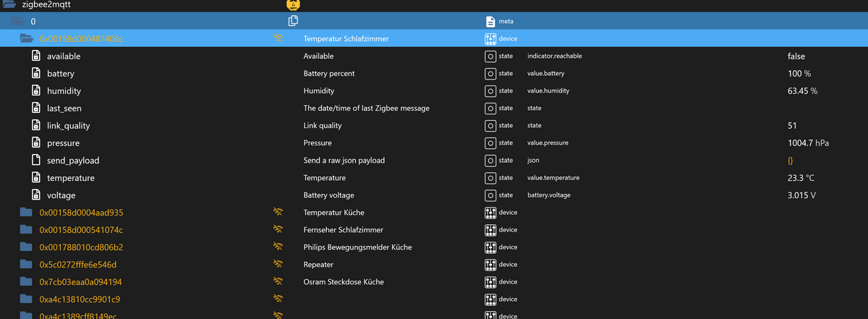Image resolution: width=868 pixels, height=319 pixels.
Task: Click offline wifi icon for Temperatur Küche
Action: (278, 212)
